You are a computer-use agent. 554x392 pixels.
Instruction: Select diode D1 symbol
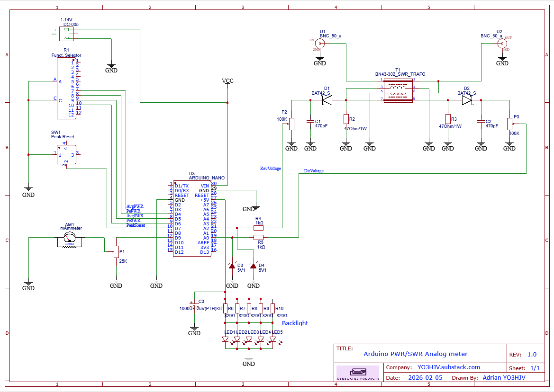pyautogui.click(x=327, y=100)
